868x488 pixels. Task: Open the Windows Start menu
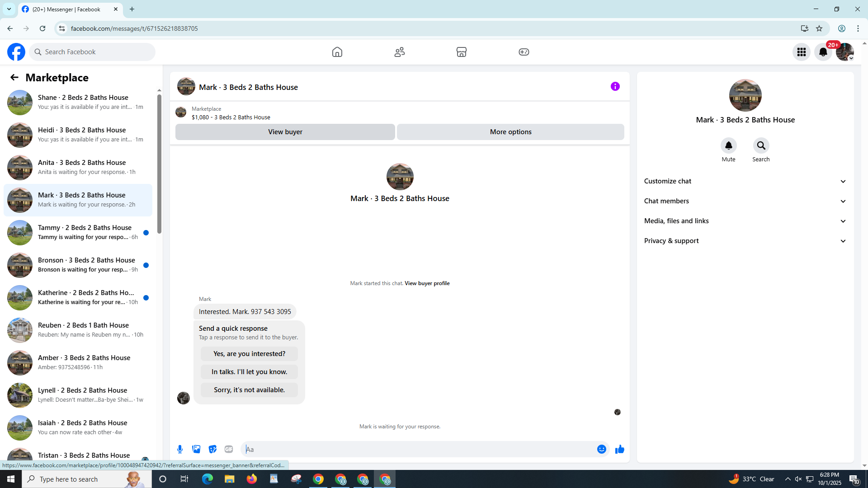[x=11, y=479]
